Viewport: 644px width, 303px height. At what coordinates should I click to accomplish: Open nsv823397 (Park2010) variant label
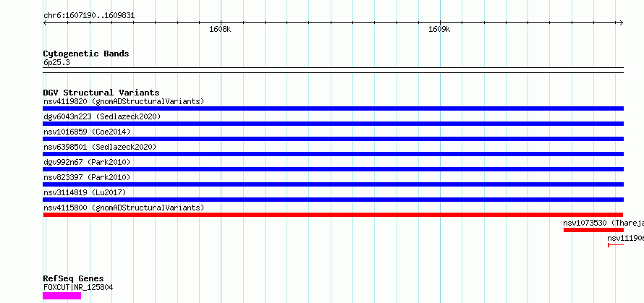(87, 177)
